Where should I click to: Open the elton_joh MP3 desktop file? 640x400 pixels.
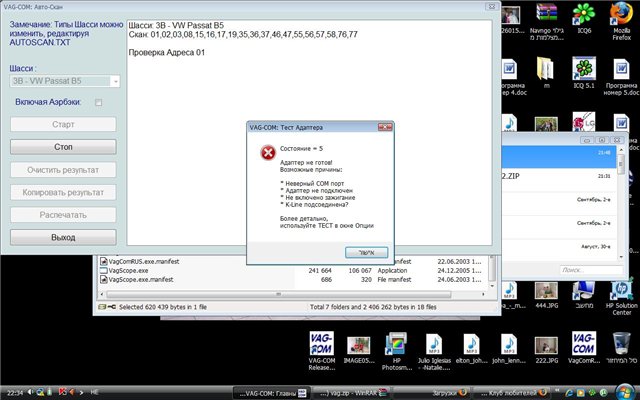pyautogui.click(x=471, y=349)
